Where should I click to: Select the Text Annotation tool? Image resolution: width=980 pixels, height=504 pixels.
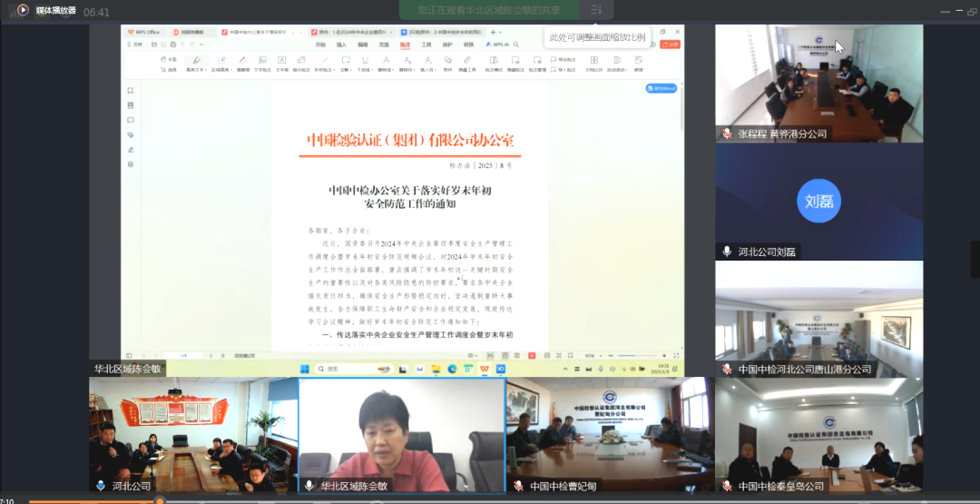point(262,64)
